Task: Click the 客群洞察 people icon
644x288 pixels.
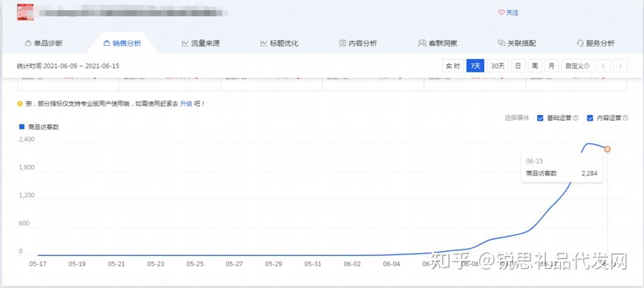Action: click(422, 43)
